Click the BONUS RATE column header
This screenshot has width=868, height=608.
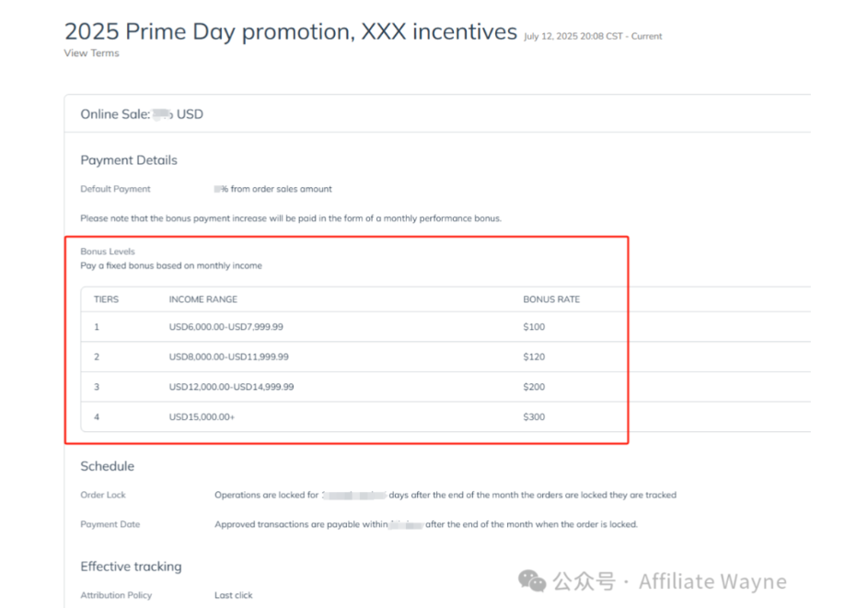coord(551,299)
